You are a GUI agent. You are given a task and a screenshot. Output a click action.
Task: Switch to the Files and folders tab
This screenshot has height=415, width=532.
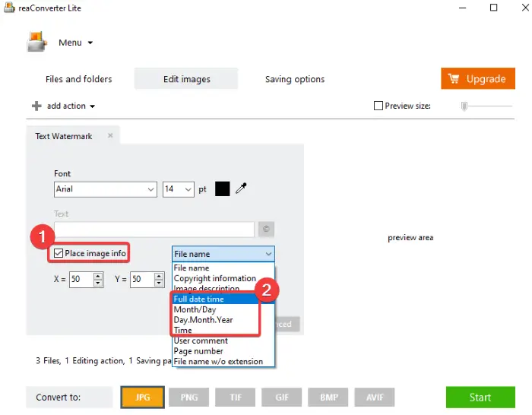[79, 79]
